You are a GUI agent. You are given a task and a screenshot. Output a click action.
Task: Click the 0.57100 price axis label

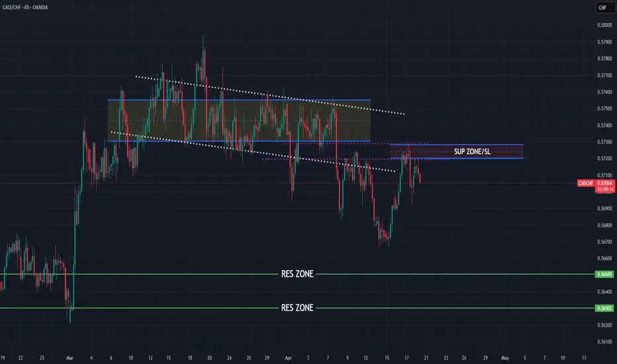pos(604,175)
